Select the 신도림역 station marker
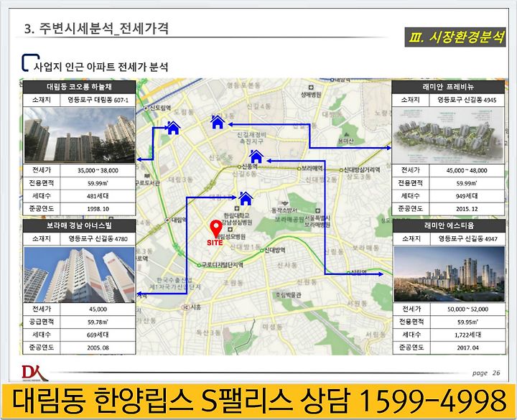Screen dimensions: 517x420 coord(146,108)
